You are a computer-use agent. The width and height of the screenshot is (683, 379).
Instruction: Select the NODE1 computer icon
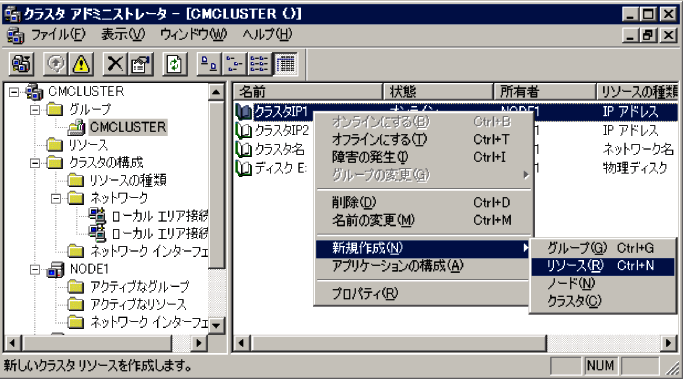coord(56,269)
